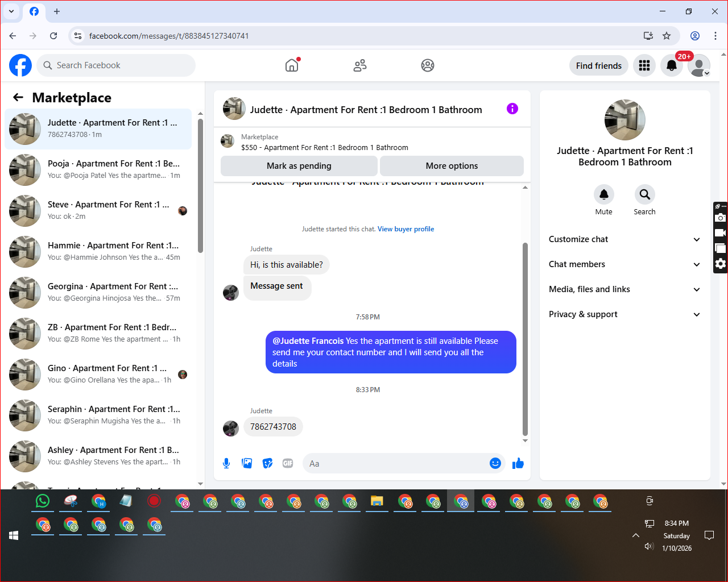
Task: Open the Facebook logo home link
Action: [20, 65]
